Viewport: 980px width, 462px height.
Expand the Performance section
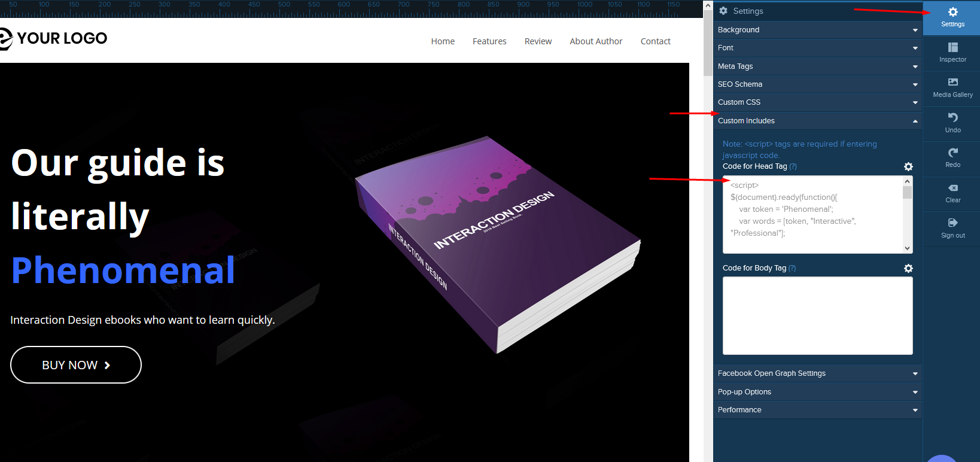[x=817, y=410]
